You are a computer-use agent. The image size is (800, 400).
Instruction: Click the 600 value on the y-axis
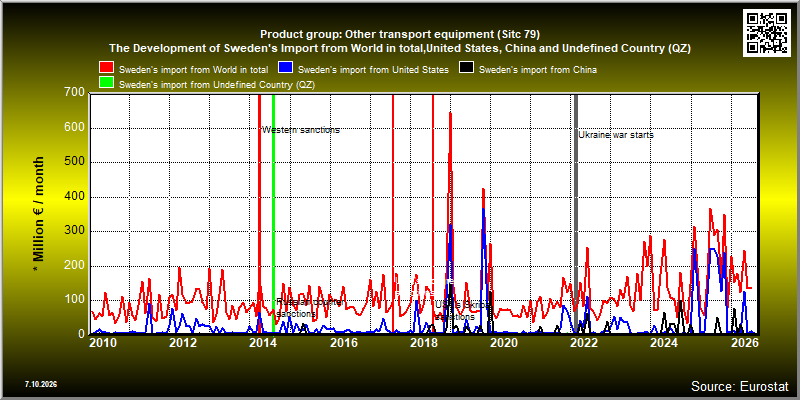(x=74, y=128)
